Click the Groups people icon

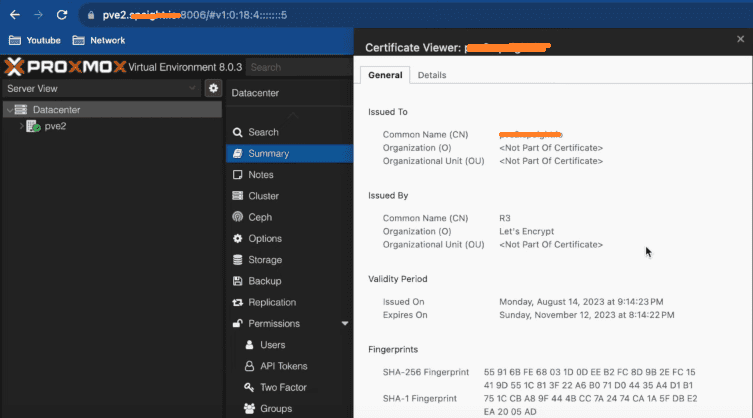[x=249, y=408]
